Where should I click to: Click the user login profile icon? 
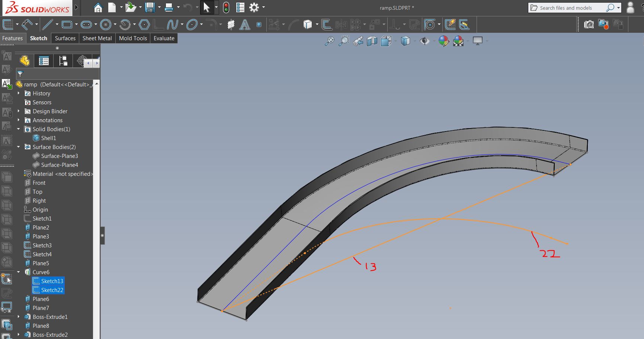pyautogui.click(x=630, y=8)
